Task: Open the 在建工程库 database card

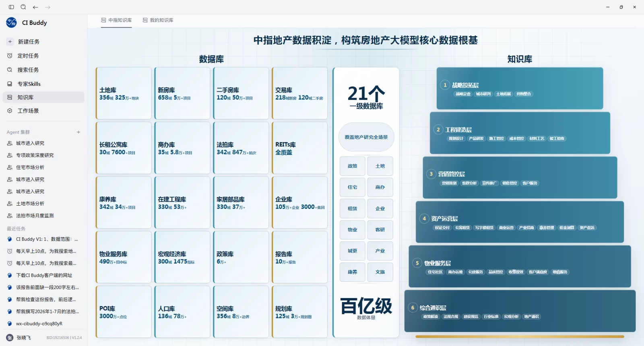Action: pyautogui.click(x=182, y=203)
